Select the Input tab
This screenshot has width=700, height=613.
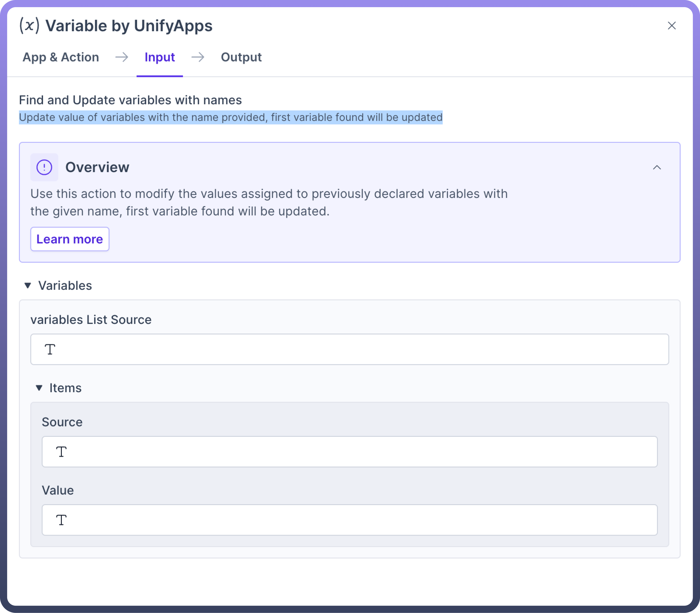coord(159,57)
